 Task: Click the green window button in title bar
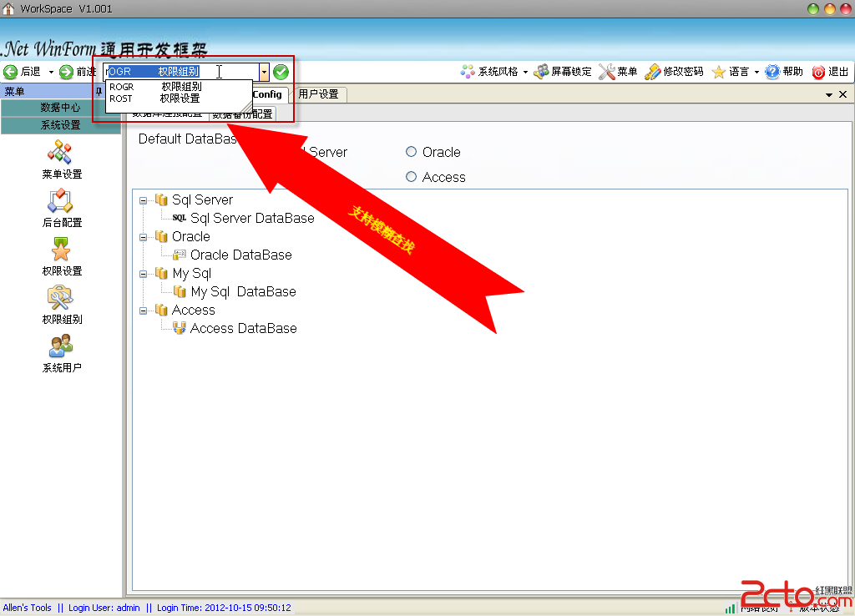pos(813,8)
